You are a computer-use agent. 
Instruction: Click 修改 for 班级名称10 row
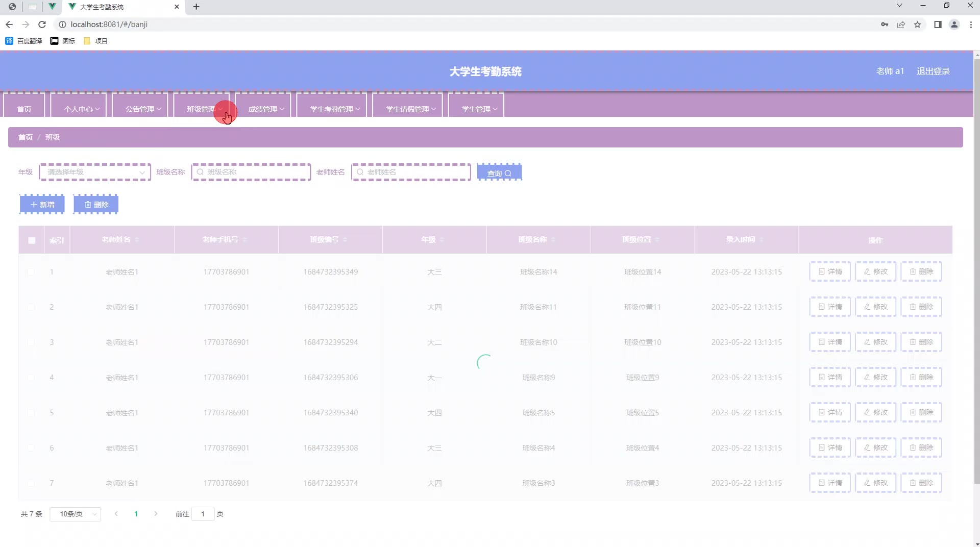pyautogui.click(x=876, y=342)
